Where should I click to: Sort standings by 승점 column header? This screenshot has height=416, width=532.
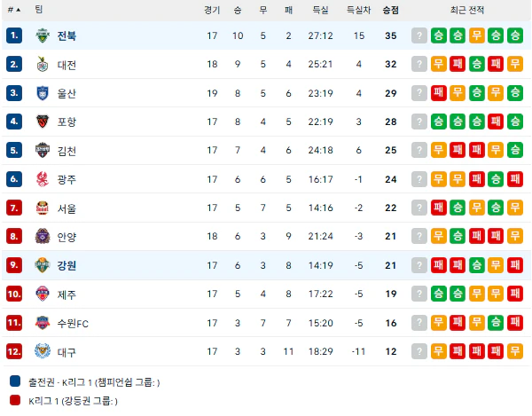click(x=390, y=10)
